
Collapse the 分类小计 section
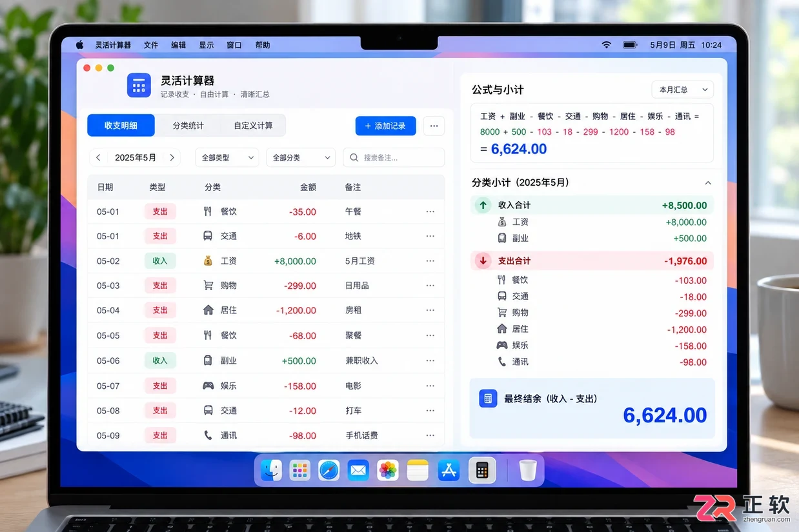point(707,183)
